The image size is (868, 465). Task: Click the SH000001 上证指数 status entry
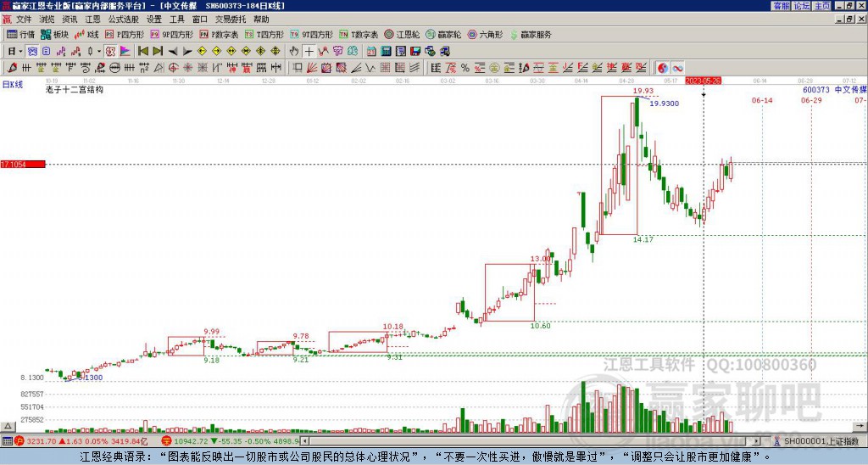[821, 441]
